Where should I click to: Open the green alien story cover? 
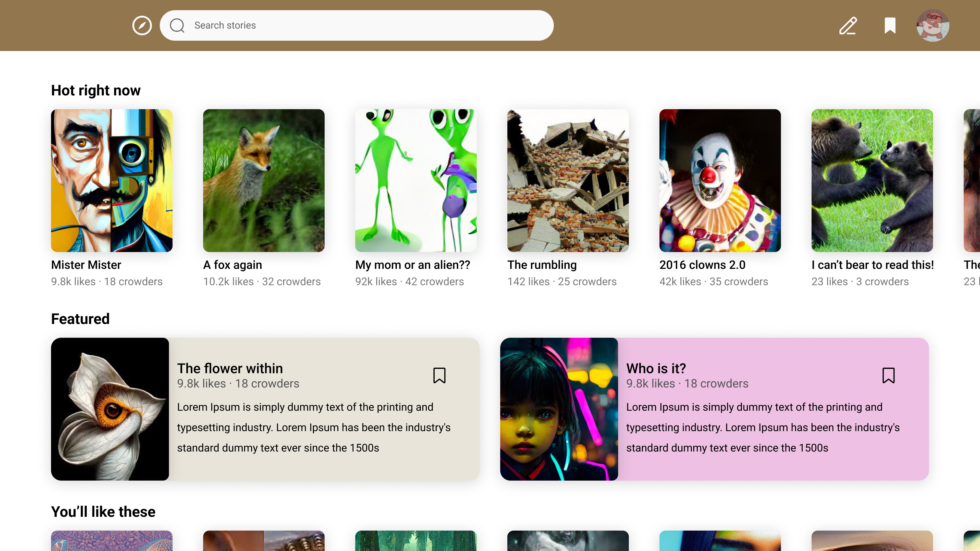(415, 180)
